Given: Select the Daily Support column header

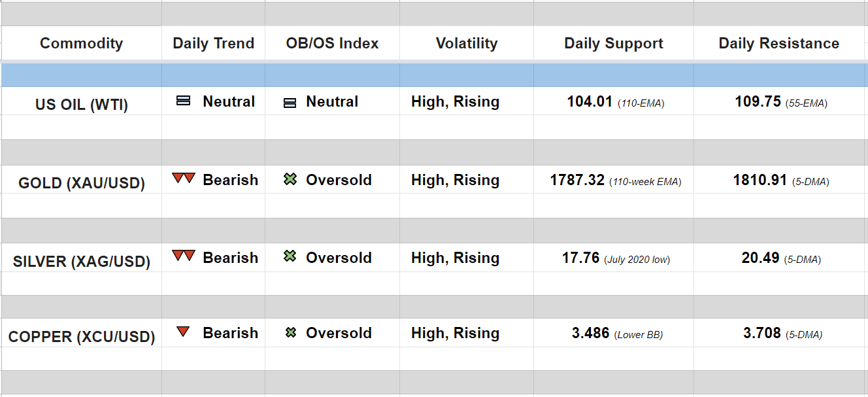Looking at the screenshot, I should [614, 43].
